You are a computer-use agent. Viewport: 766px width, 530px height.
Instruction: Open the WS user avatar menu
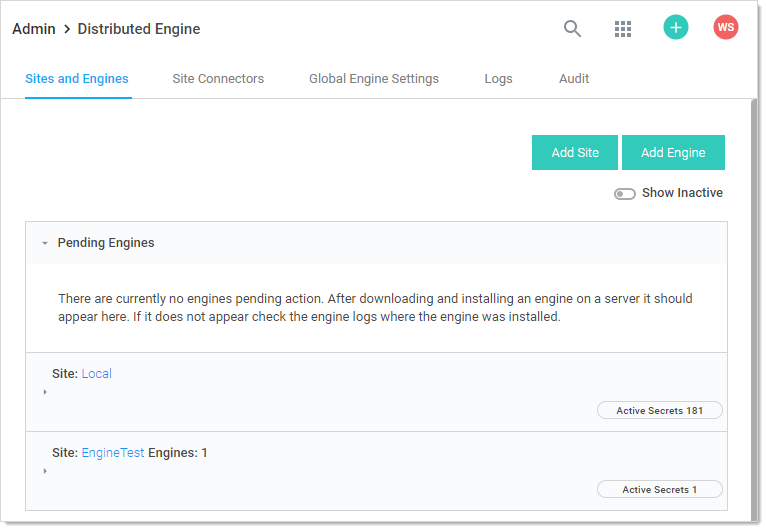pos(726,28)
